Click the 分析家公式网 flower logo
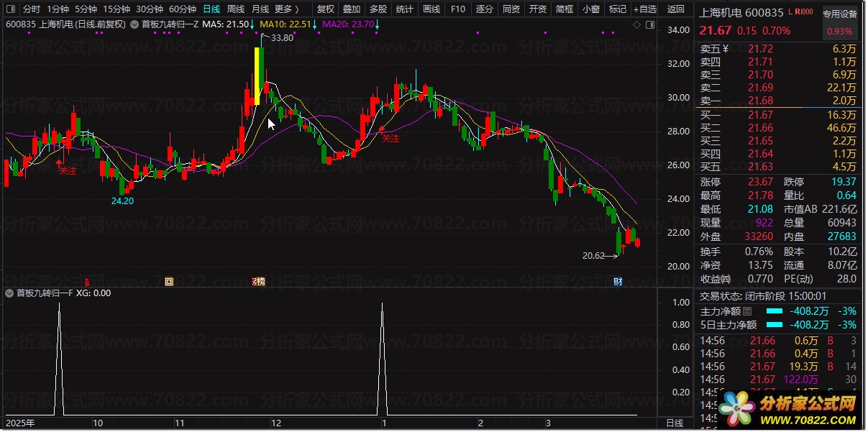 739,410
